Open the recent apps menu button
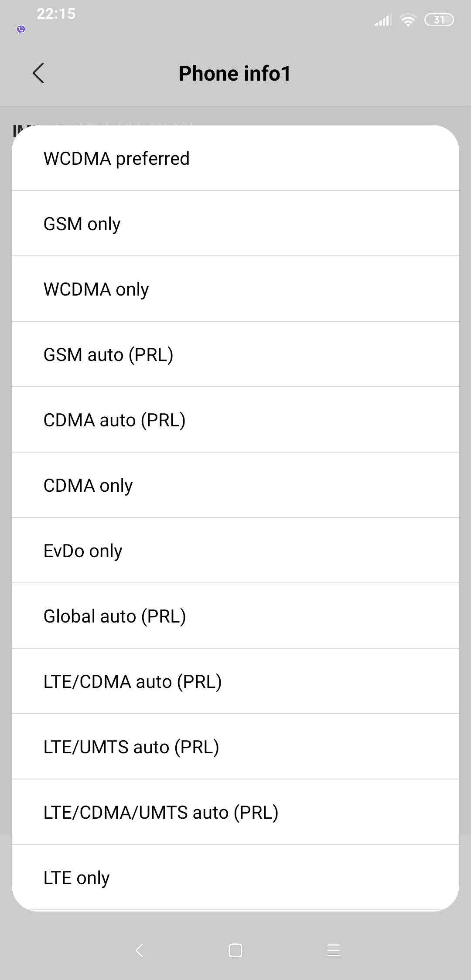Image resolution: width=471 pixels, height=980 pixels. [334, 950]
